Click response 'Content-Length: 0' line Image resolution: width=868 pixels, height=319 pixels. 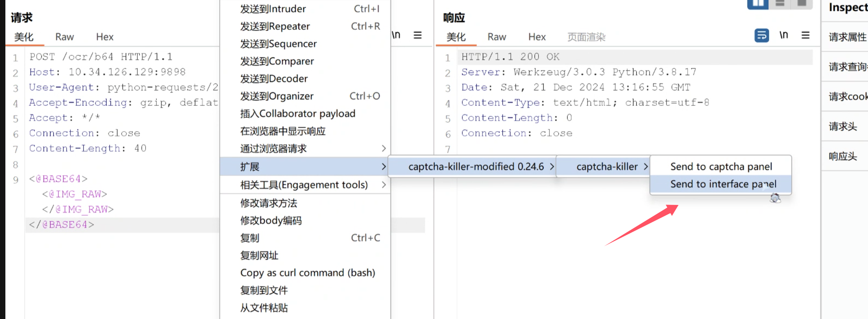tap(517, 118)
